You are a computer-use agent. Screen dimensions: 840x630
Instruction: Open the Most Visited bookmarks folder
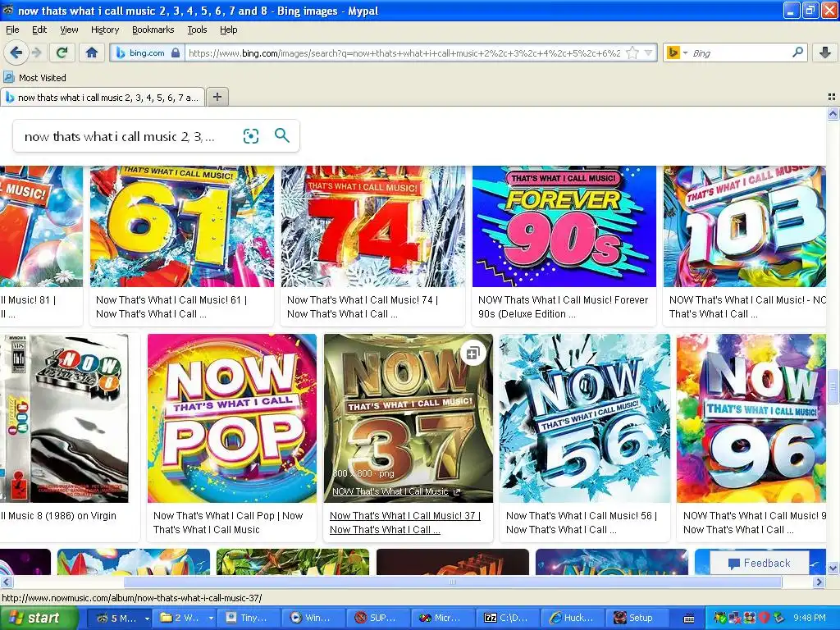click(x=35, y=78)
